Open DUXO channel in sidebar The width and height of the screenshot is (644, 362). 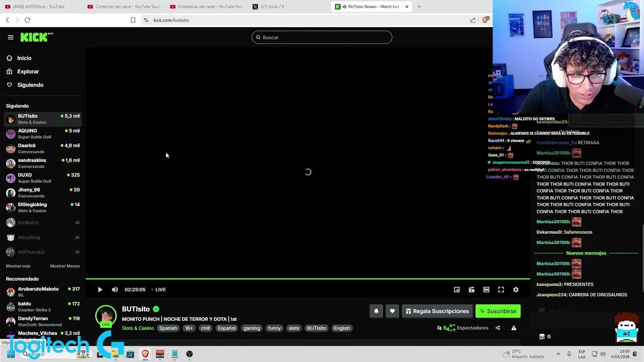pos(43,178)
